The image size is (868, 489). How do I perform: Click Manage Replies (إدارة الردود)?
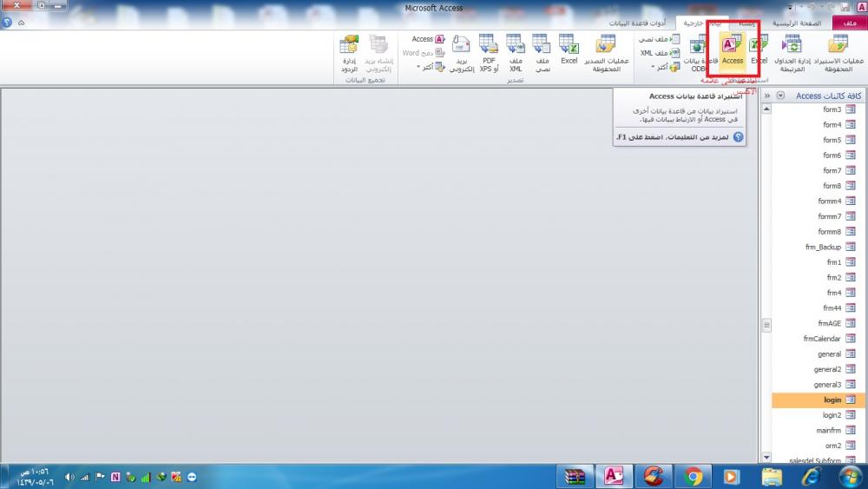coord(349,53)
